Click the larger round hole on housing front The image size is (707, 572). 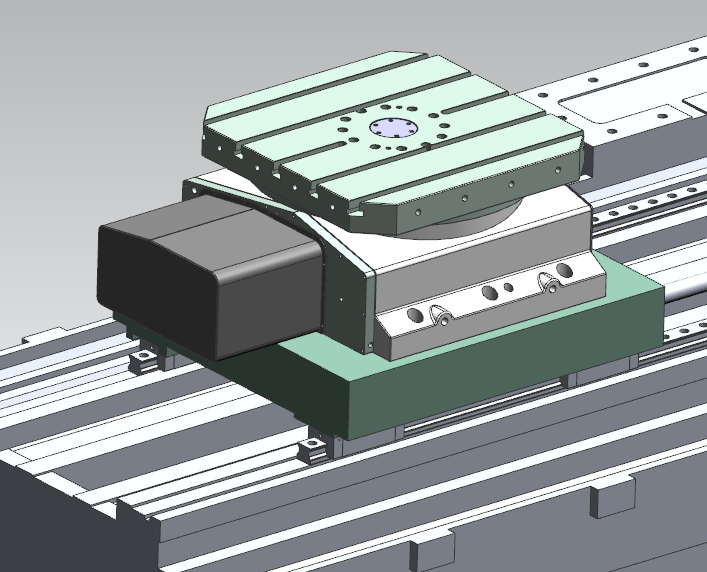489,293
